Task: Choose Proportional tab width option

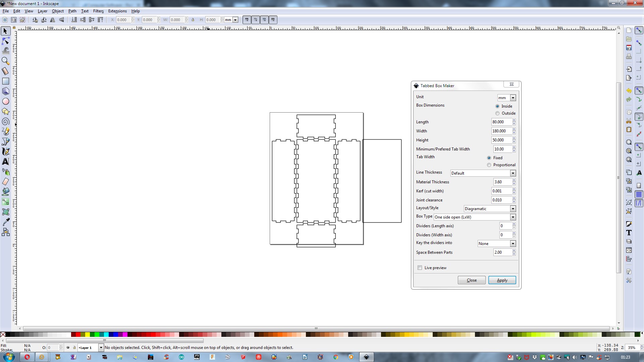Action: 489,165
